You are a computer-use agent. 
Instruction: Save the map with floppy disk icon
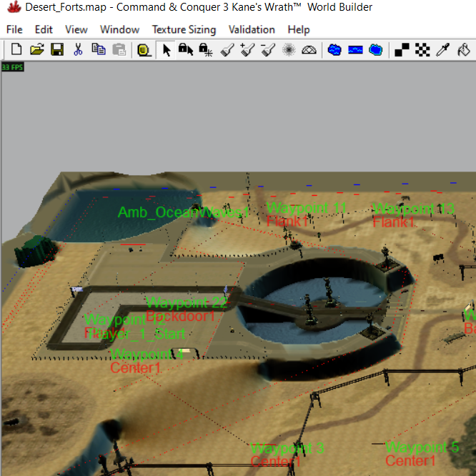(x=57, y=49)
